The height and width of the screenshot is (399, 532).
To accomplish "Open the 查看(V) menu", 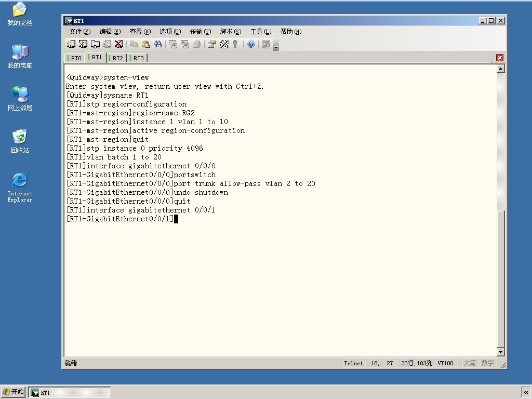I will click(x=140, y=32).
